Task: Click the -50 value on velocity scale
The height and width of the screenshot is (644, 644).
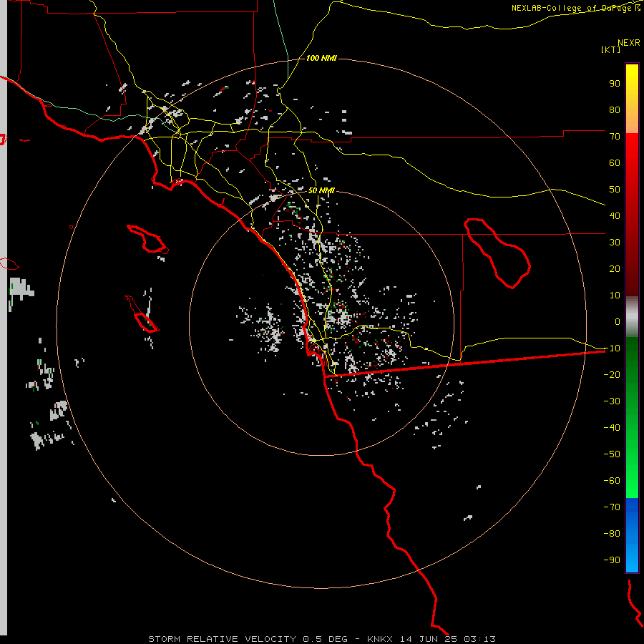Action: tap(612, 454)
